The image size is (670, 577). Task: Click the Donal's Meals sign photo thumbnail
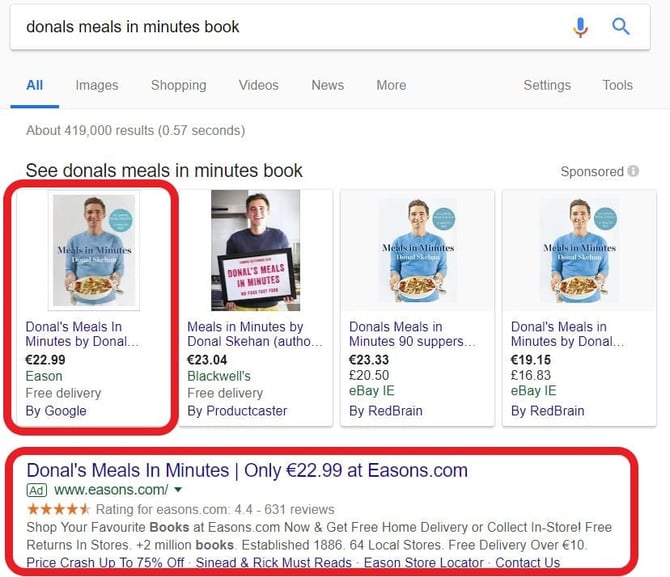pyautogui.click(x=256, y=250)
